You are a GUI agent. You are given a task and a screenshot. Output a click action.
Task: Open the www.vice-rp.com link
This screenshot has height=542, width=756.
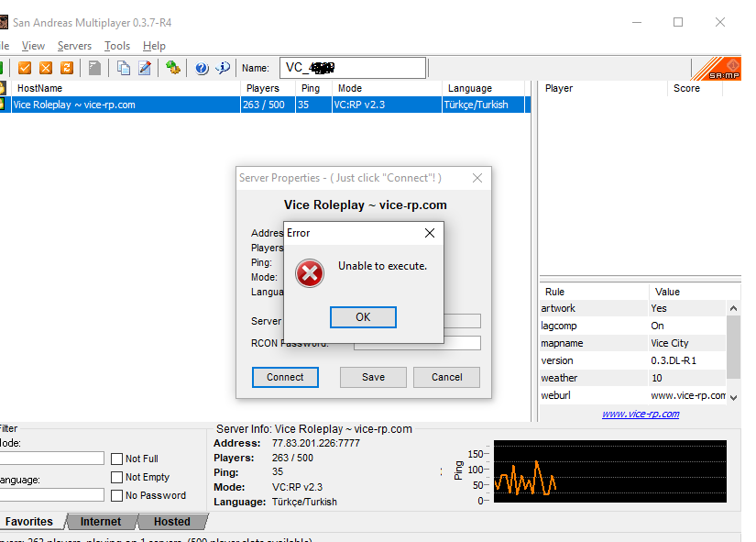click(641, 414)
